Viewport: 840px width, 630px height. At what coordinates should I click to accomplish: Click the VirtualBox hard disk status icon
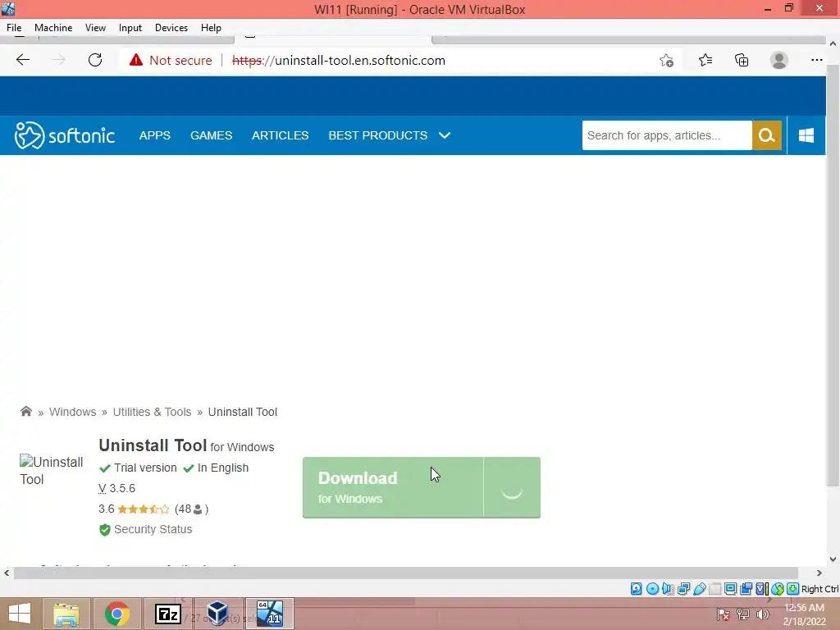pos(636,589)
